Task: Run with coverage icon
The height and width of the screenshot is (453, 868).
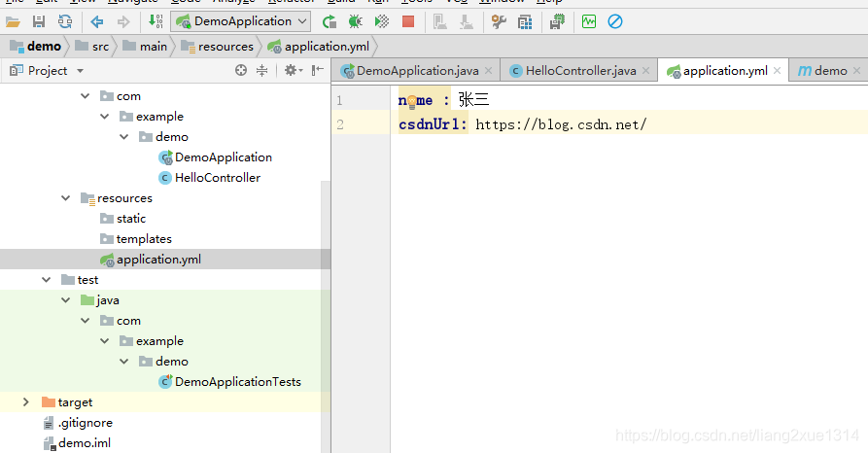Action: pyautogui.click(x=382, y=22)
